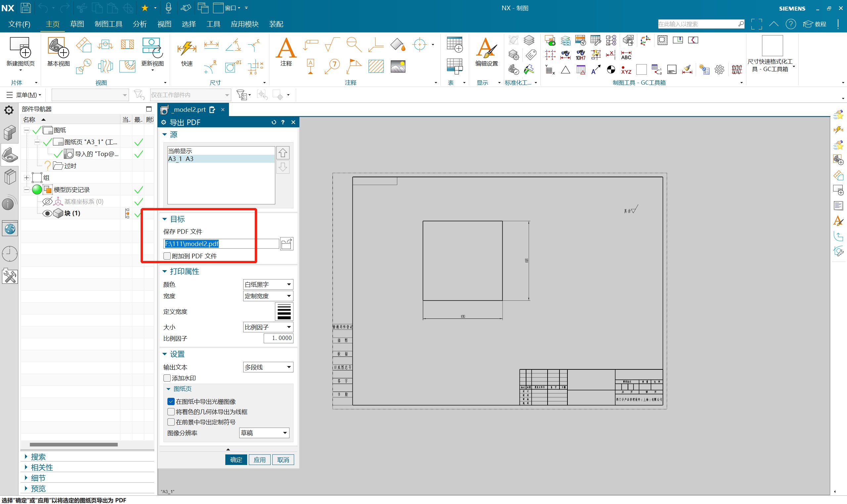The height and width of the screenshot is (504, 847).
Task: Open the Color (颜色) dropdown 白纸黑字
Action: pyautogui.click(x=268, y=284)
